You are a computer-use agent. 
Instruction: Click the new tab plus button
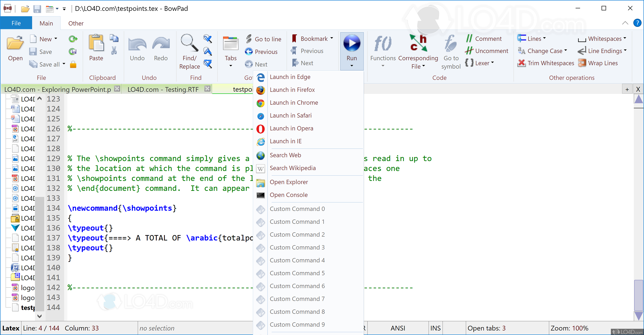pos(627,89)
